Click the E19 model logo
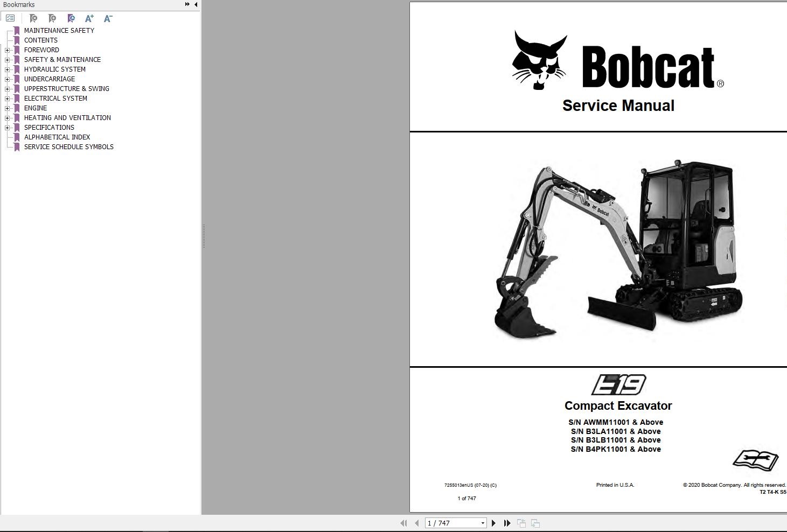Image resolution: width=787 pixels, height=532 pixels. coord(618,384)
